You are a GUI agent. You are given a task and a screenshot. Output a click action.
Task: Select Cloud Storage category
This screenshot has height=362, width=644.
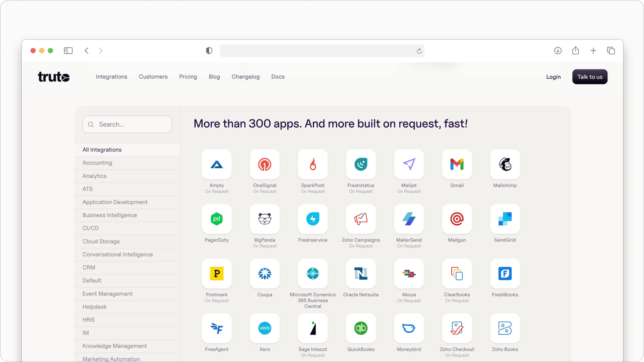pos(127,241)
